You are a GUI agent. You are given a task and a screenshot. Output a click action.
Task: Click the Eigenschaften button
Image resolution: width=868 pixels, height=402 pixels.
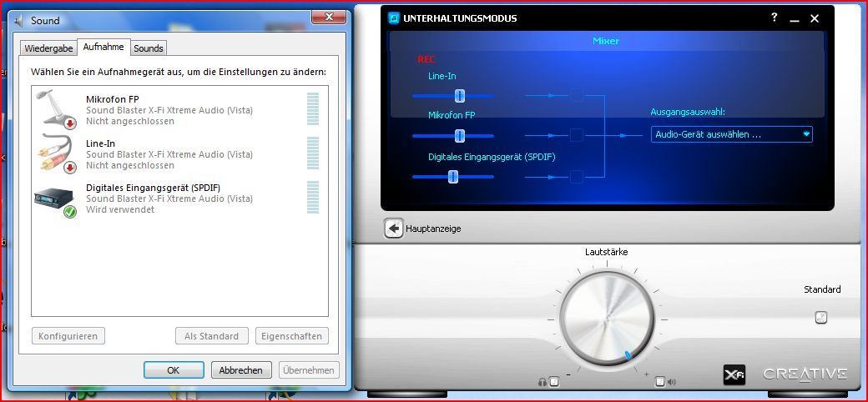[292, 335]
